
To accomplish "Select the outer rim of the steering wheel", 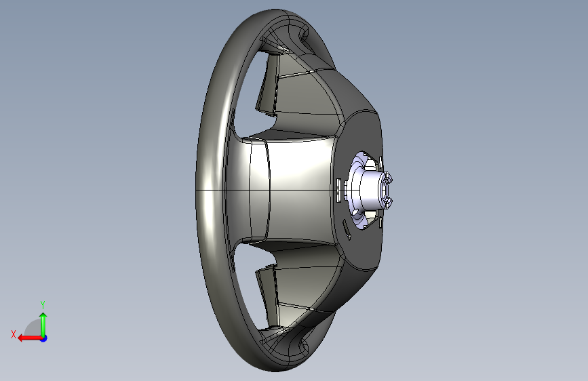I will click(209, 189).
